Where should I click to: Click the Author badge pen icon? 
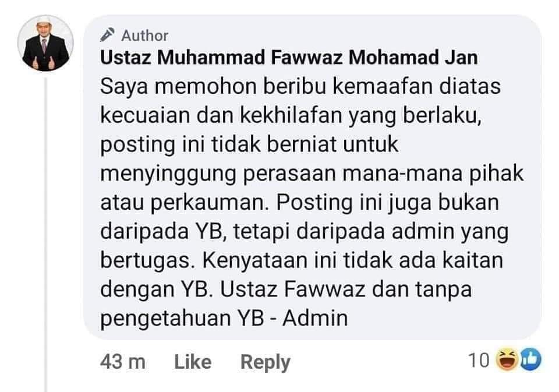tap(107, 34)
